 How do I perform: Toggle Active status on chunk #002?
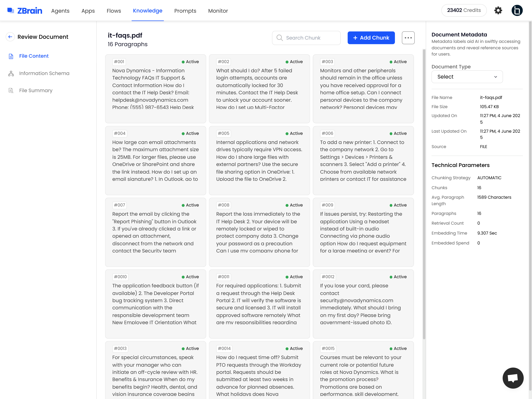pyautogui.click(x=294, y=62)
